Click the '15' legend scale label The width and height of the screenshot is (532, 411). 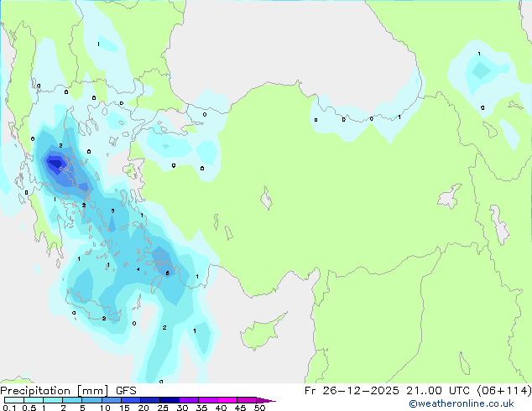(x=124, y=408)
